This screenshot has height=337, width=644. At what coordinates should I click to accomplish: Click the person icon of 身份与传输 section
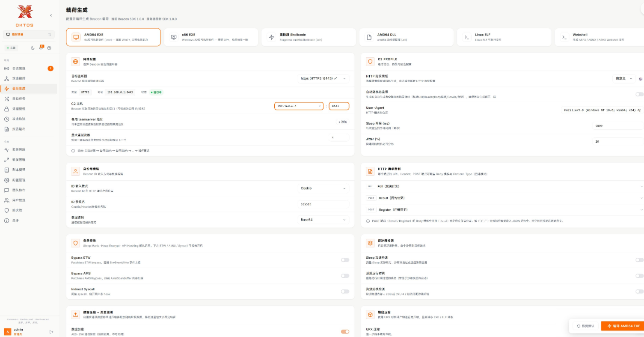point(76,171)
